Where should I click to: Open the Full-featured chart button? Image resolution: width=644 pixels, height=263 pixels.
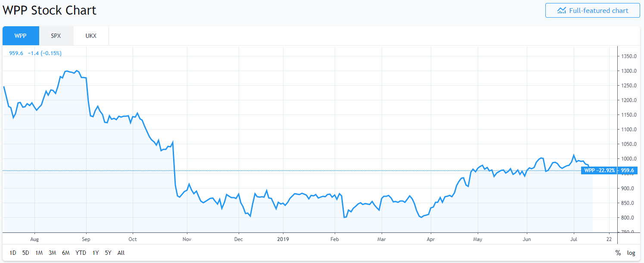click(592, 10)
